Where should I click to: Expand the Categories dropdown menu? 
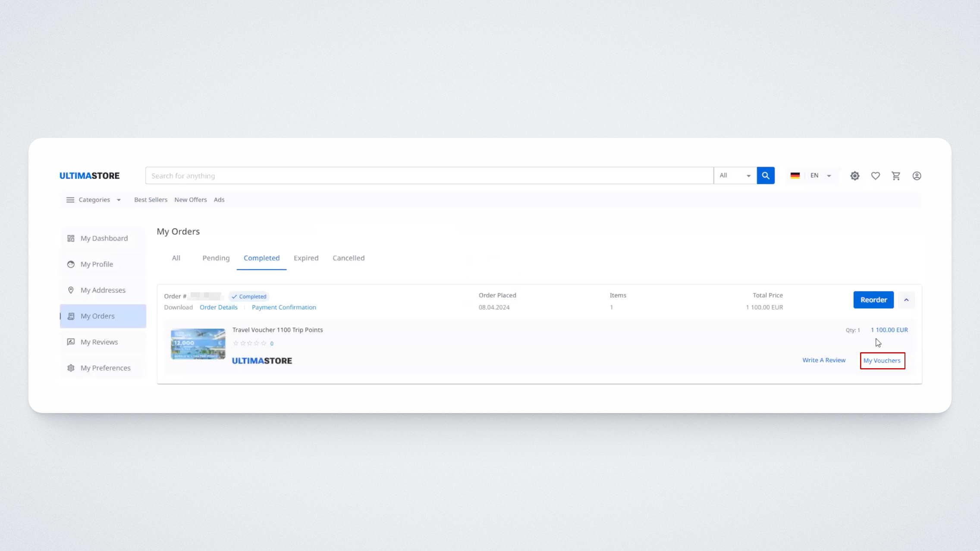pos(94,200)
